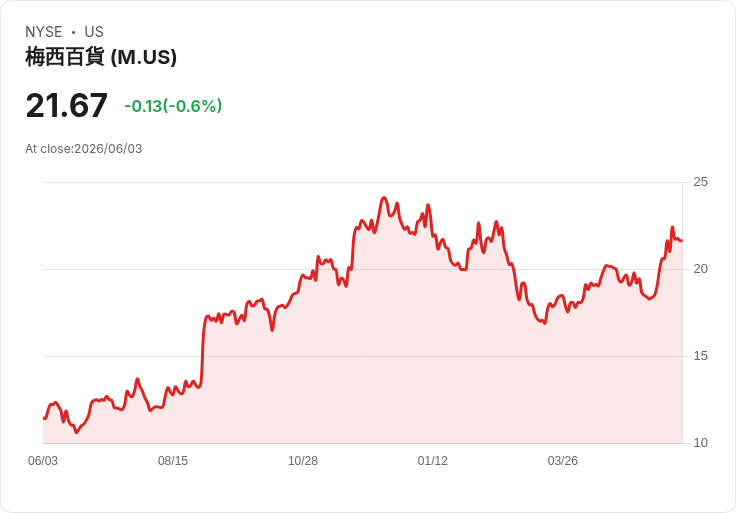Select the 10/28 date label on x-axis

point(303,461)
